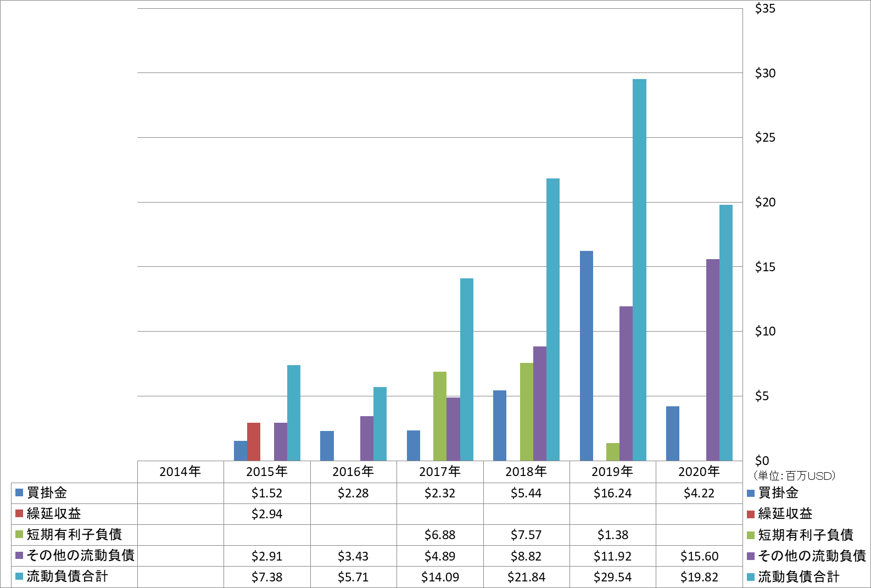The width and height of the screenshot is (871, 588).
Task: Select the $15.60 other liabilities cell
Action: point(699,556)
